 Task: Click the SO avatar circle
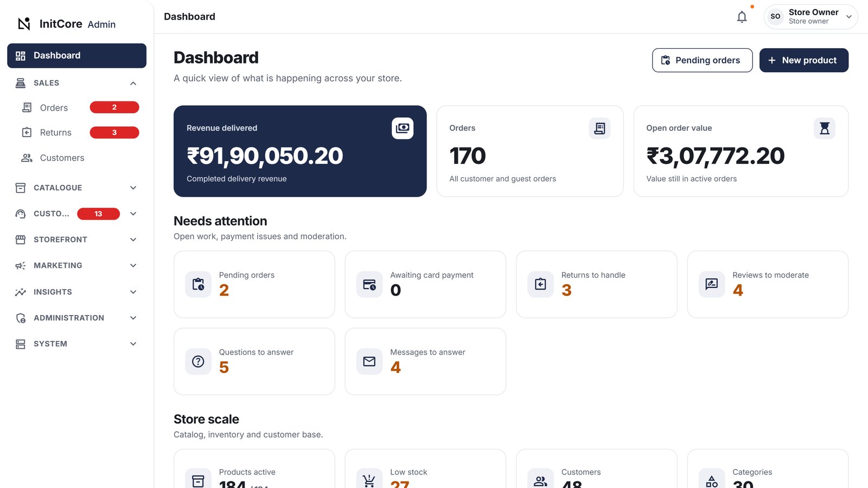(776, 16)
